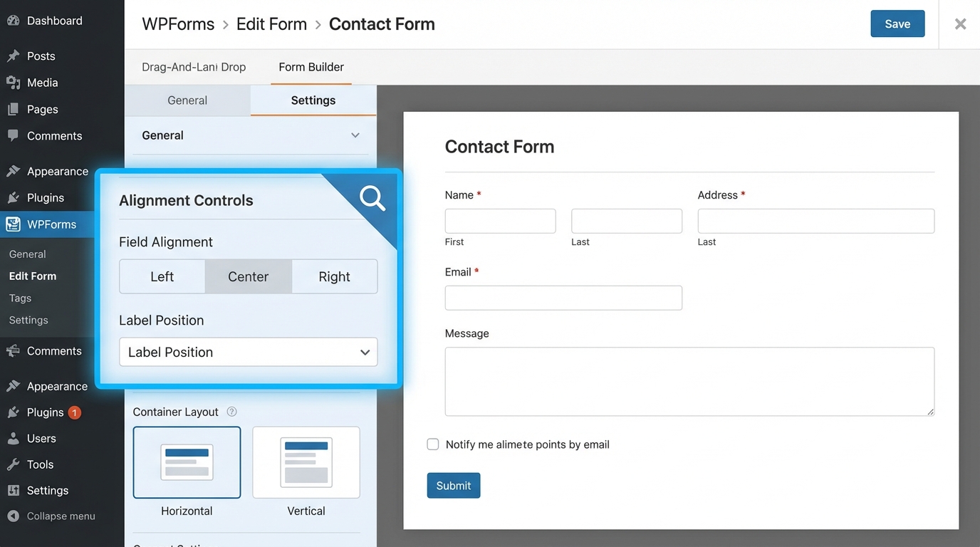The height and width of the screenshot is (547, 980).
Task: Enable the Notify me by email checkbox
Action: pos(432,444)
